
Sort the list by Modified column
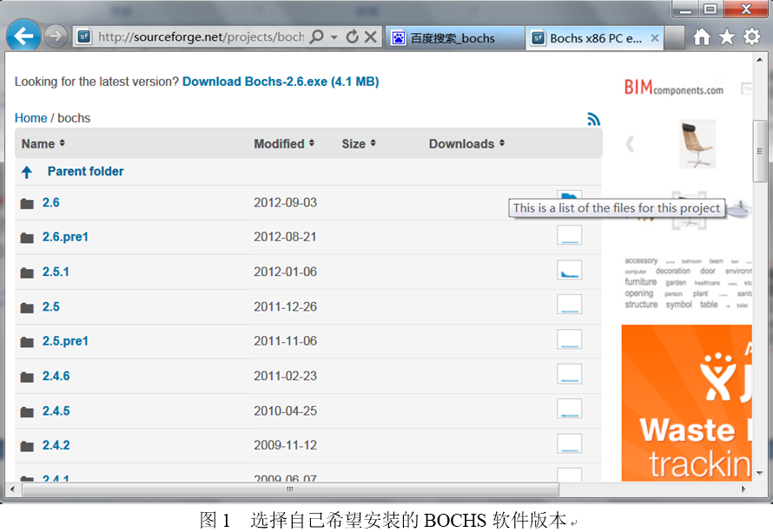tap(284, 144)
